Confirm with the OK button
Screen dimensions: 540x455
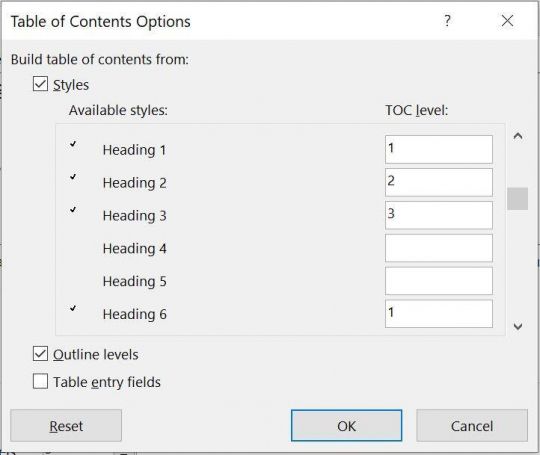346,425
